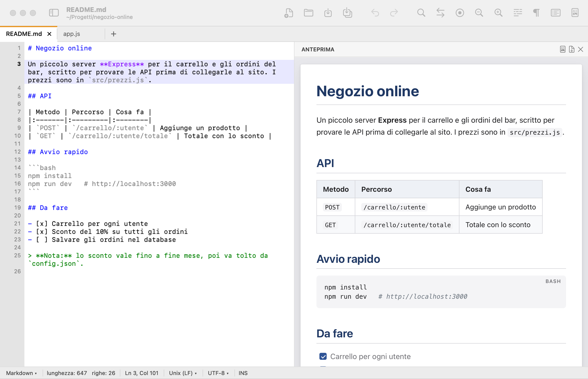Image resolution: width=588 pixels, height=379 pixels.
Task: Save all open documents
Action: 347,13
